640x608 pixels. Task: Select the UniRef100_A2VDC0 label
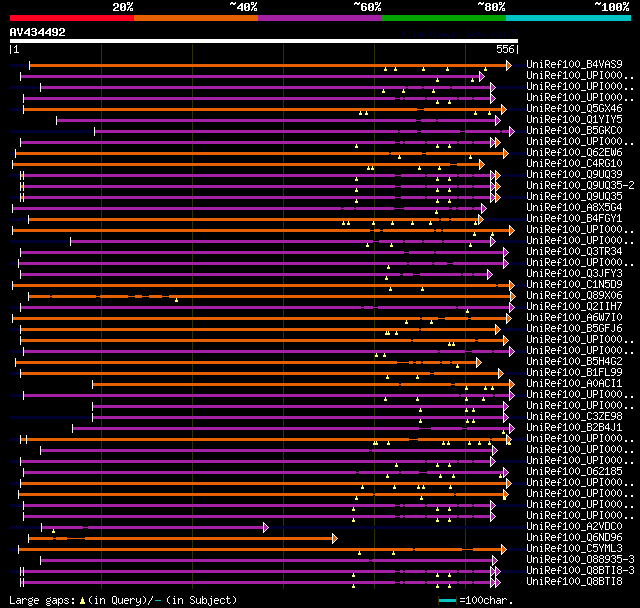574,527
